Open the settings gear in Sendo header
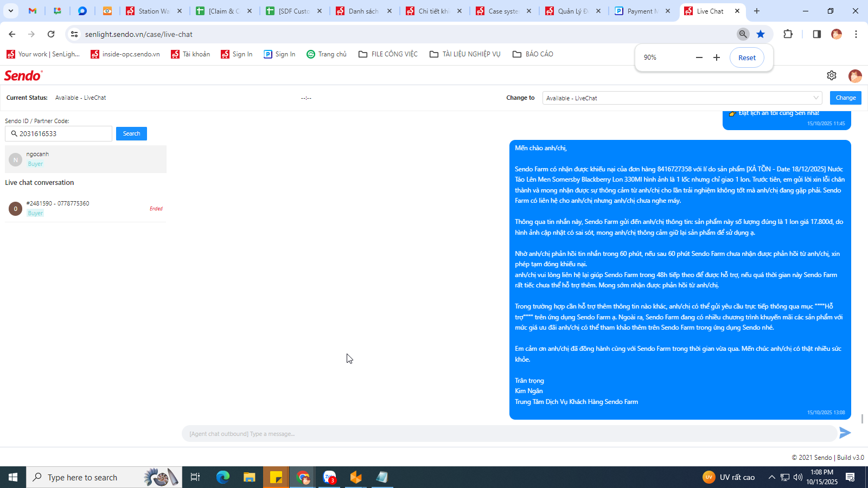The image size is (868, 488). 832,75
